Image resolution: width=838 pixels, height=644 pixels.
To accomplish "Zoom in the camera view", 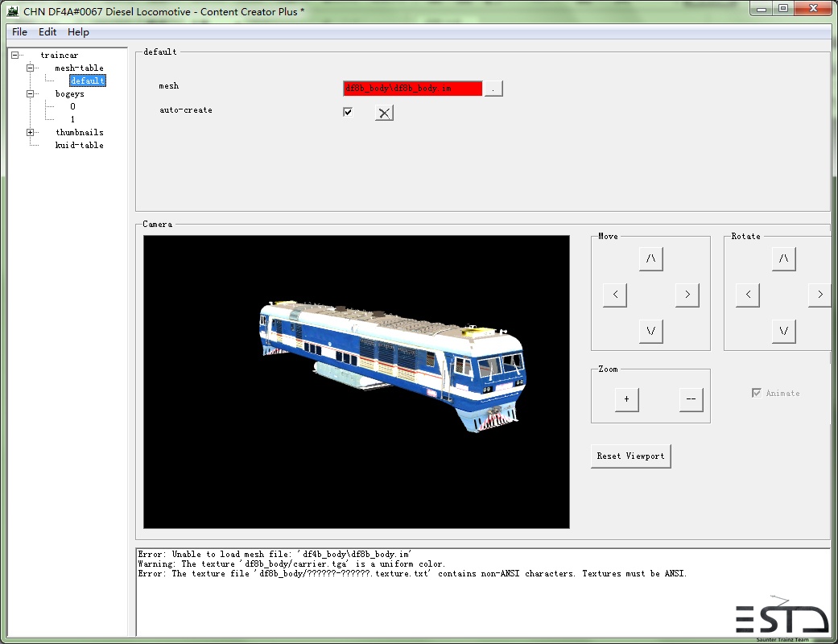I will click(627, 399).
